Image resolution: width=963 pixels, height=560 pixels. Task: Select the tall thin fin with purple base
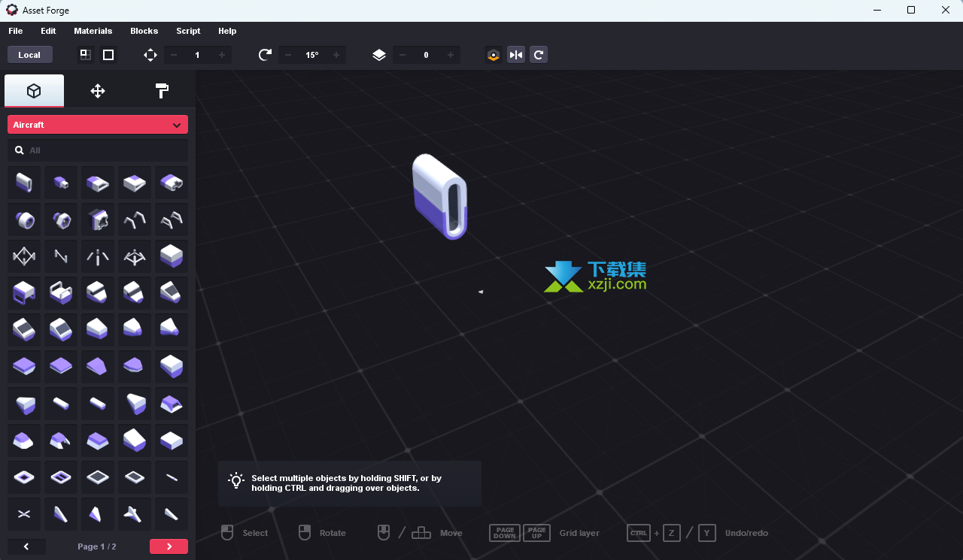pyautogui.click(x=61, y=514)
